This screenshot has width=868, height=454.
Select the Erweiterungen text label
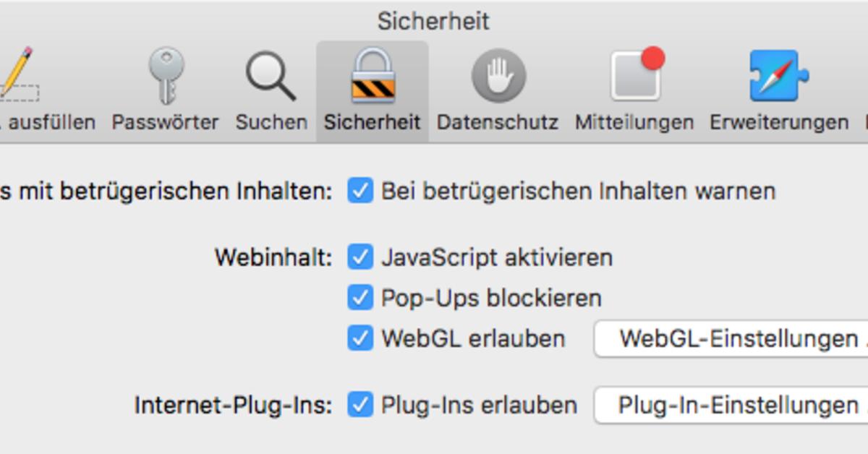pyautogui.click(x=779, y=122)
